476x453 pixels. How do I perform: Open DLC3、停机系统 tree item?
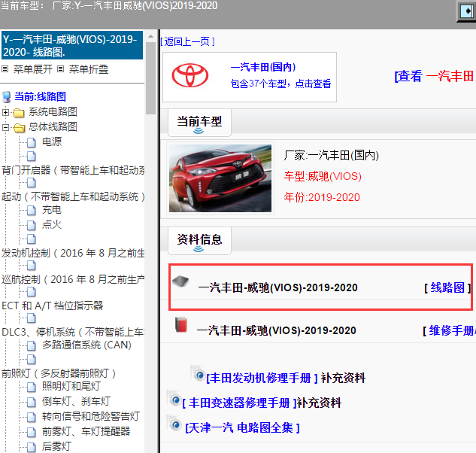pyautogui.click(x=73, y=332)
